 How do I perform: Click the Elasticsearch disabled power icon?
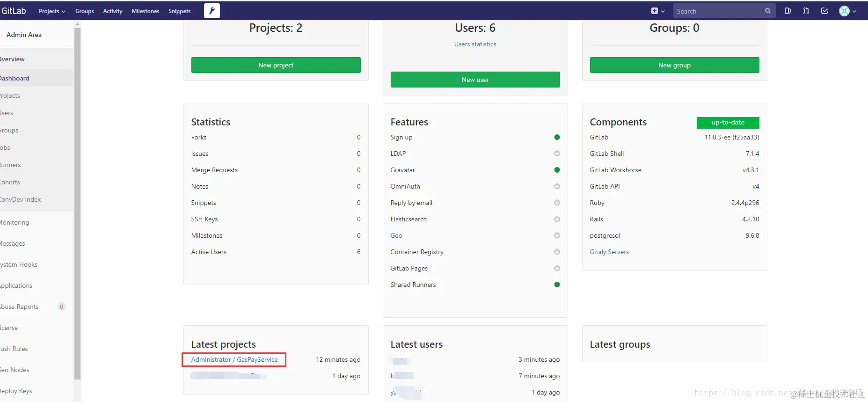click(557, 219)
